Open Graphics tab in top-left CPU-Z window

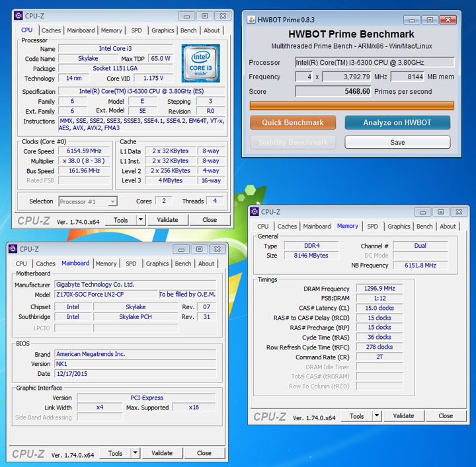pos(163,30)
